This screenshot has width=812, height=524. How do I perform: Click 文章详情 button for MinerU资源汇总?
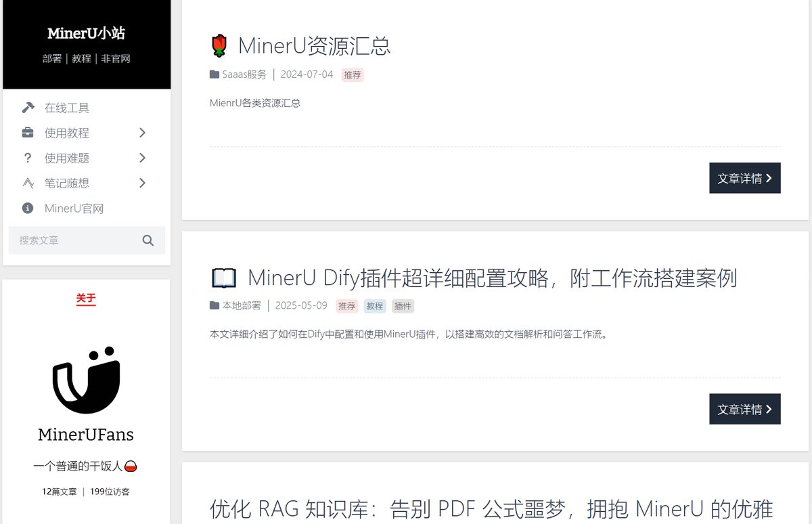tap(745, 178)
